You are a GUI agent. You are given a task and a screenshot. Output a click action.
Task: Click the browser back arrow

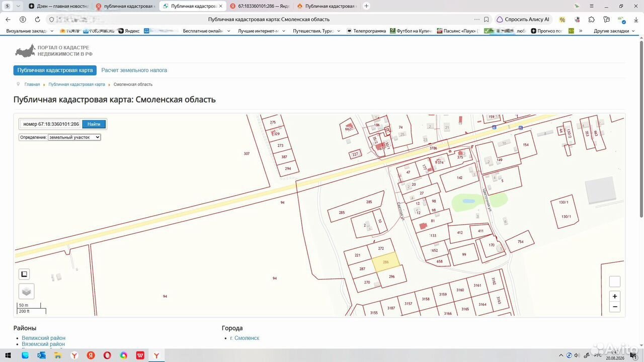[x=8, y=20]
